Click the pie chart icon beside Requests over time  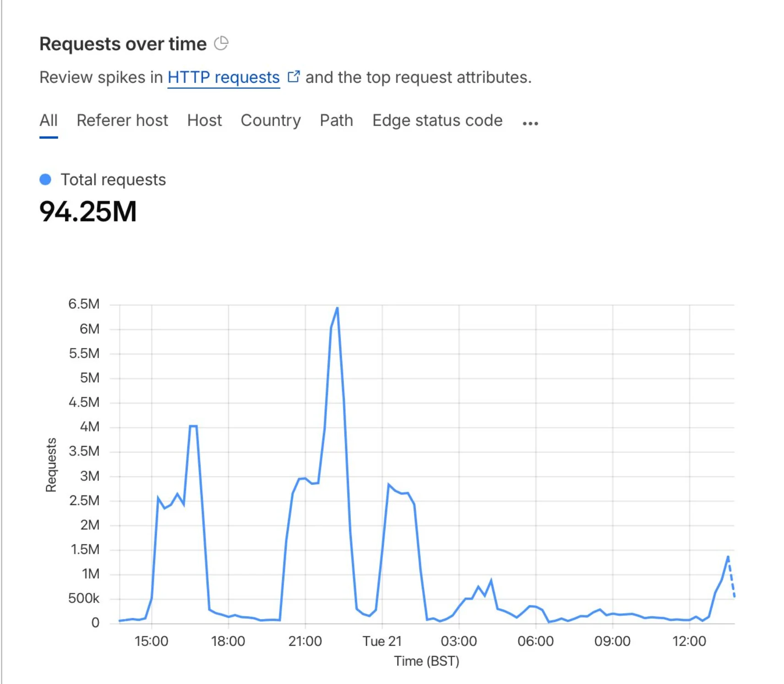221,43
